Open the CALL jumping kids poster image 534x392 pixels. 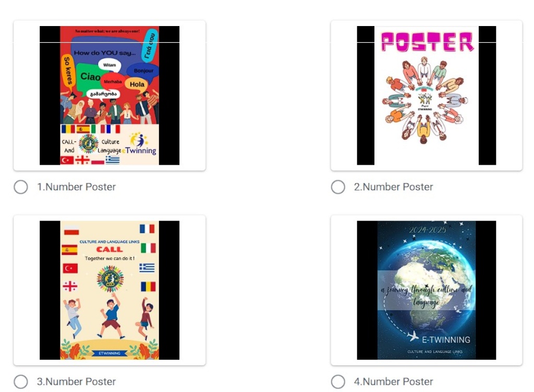tap(110, 290)
